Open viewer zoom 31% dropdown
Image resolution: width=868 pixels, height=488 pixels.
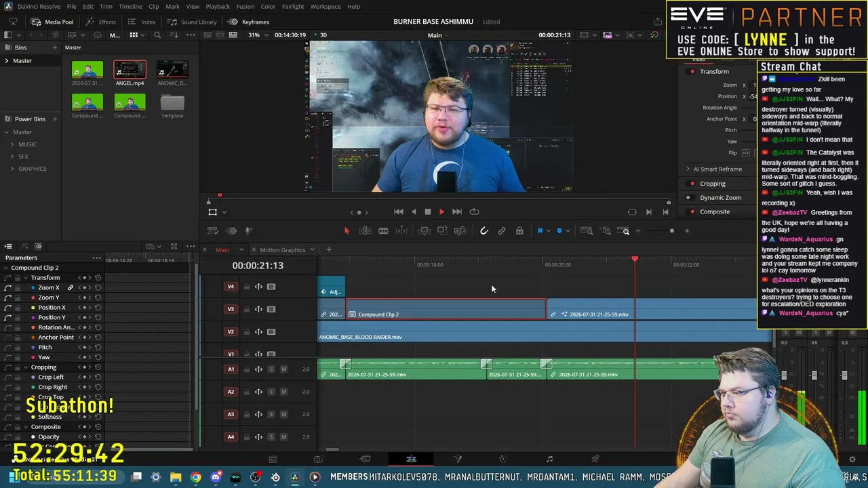[x=256, y=35]
